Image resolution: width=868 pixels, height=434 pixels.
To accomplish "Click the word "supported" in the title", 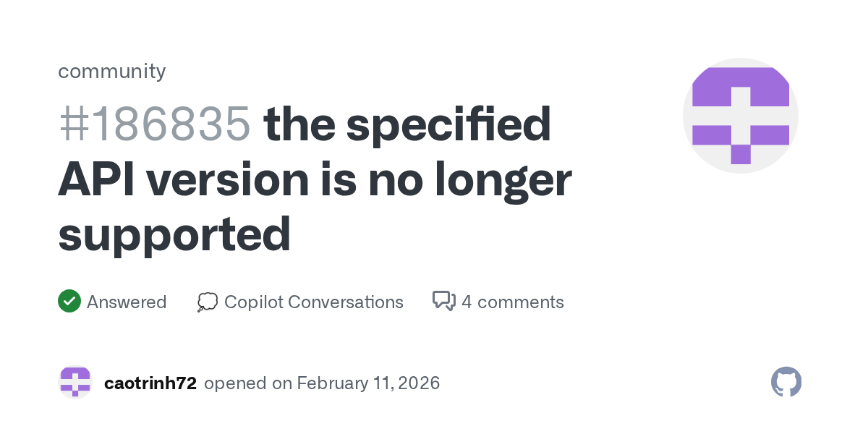I will click(x=174, y=234).
